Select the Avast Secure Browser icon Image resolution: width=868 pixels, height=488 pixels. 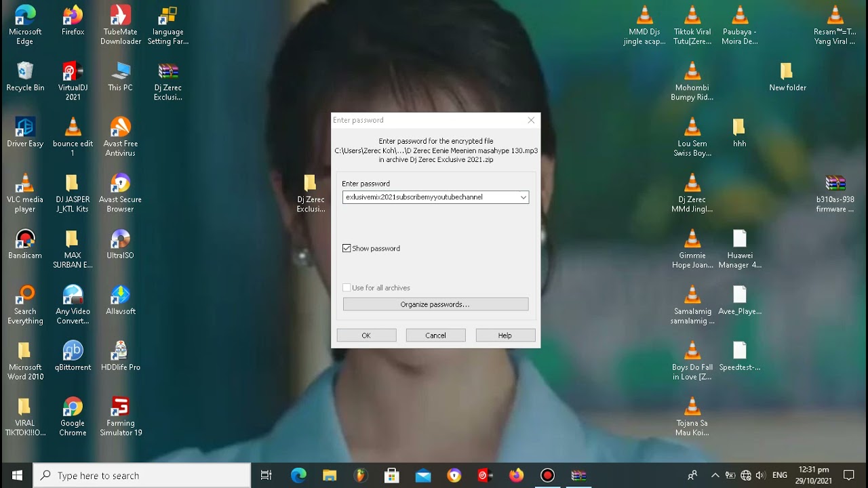pos(121,194)
